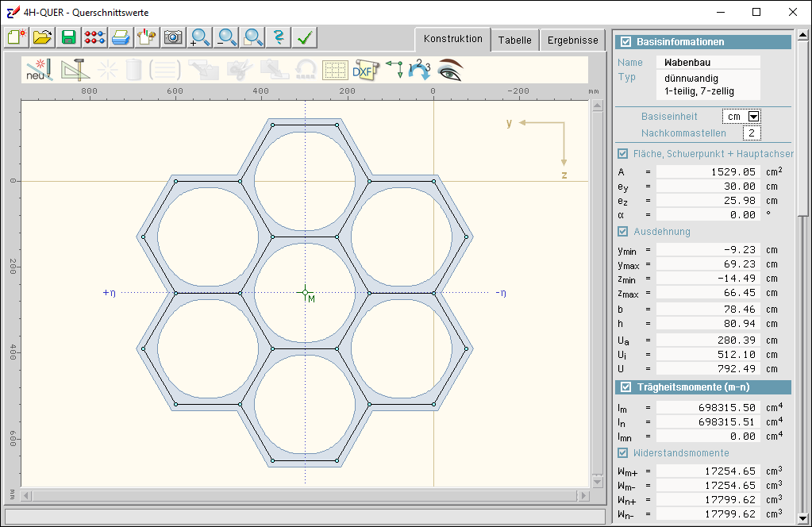Screen dimensions: 812x527
Task: Click the printer icon in toolbar
Action: click(x=120, y=37)
